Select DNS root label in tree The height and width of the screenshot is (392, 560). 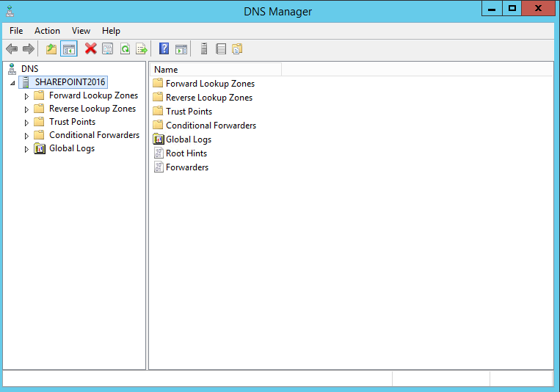29,68
